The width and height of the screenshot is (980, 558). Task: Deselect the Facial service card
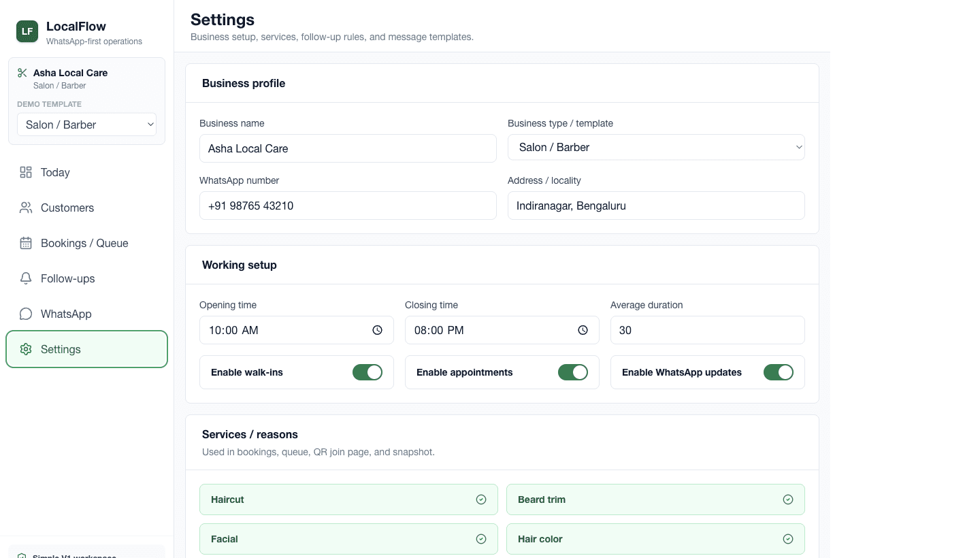348,539
